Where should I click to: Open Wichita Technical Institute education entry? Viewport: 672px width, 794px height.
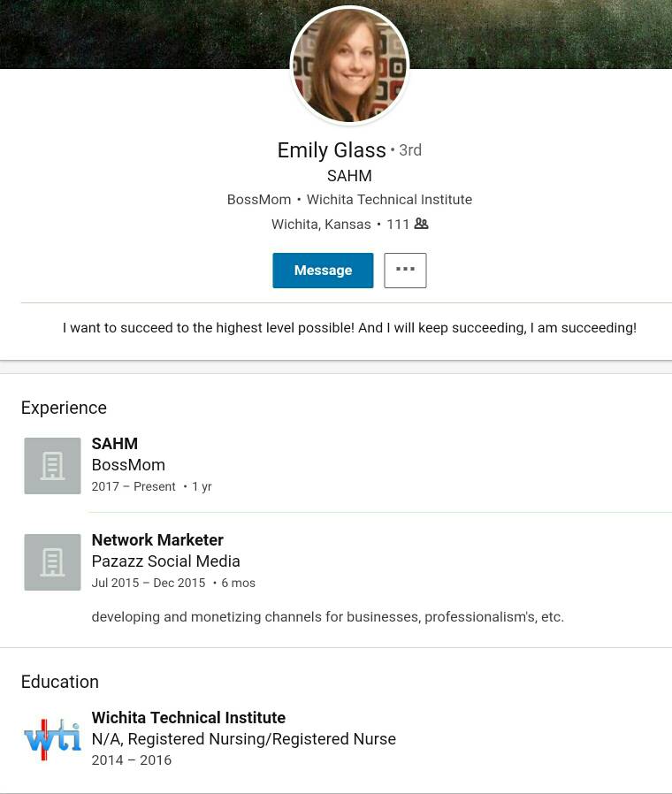pyautogui.click(x=188, y=718)
